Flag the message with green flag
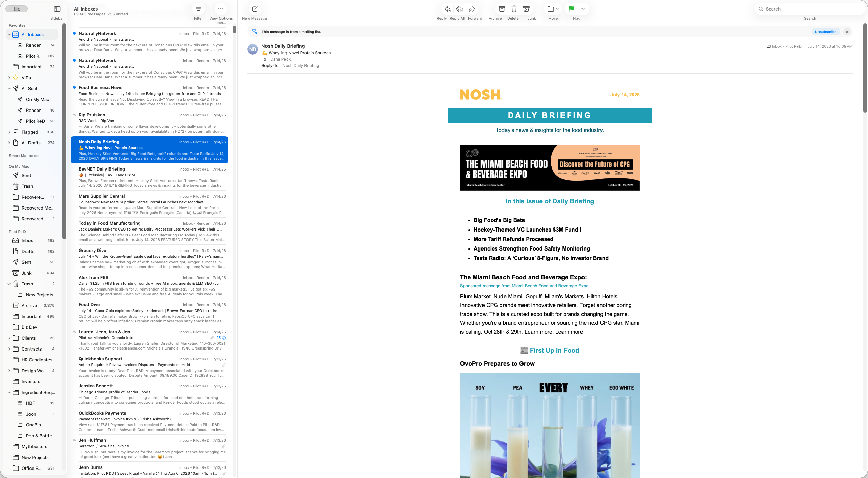Screen dimensions: 868x478 coord(571,9)
